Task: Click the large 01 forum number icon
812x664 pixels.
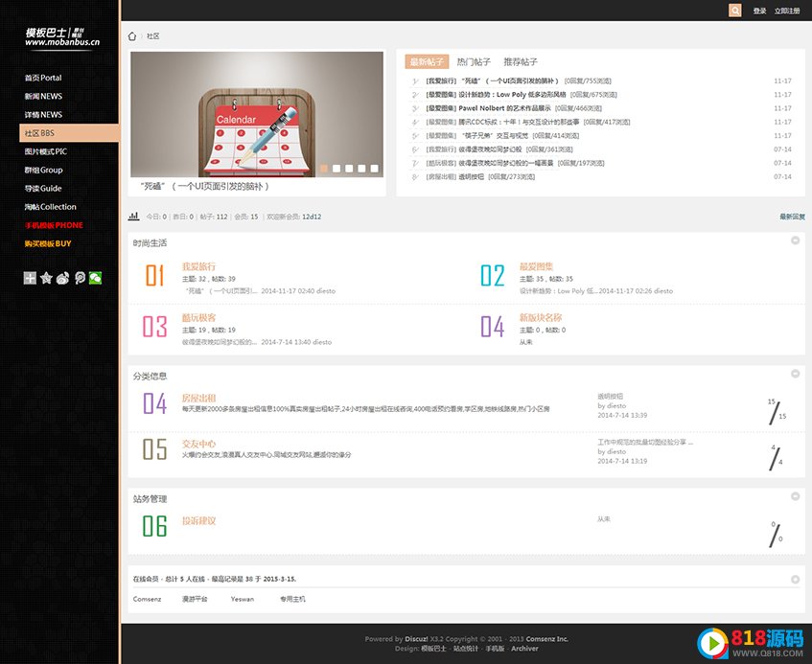Action: (155, 275)
